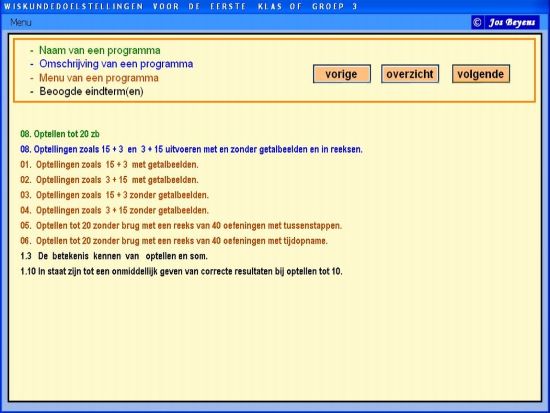Click the green title 08. Optellen tot 20 zb
Image resolution: width=550 pixels, height=413 pixels.
click(x=60, y=134)
